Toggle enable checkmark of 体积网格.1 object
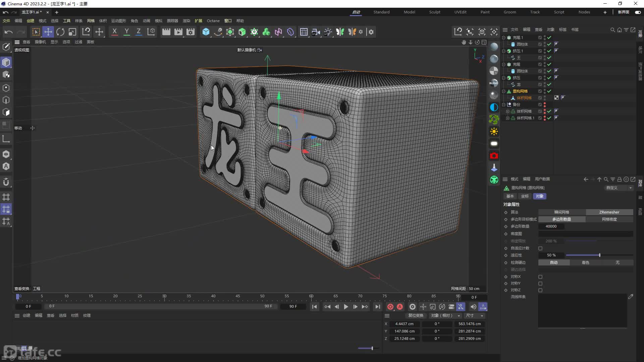 click(549, 118)
